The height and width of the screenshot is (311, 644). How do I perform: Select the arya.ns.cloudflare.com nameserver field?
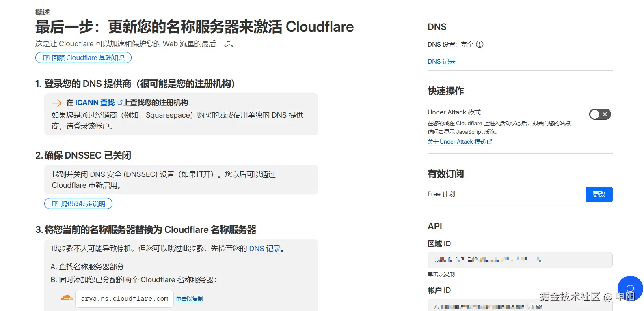coord(124,299)
